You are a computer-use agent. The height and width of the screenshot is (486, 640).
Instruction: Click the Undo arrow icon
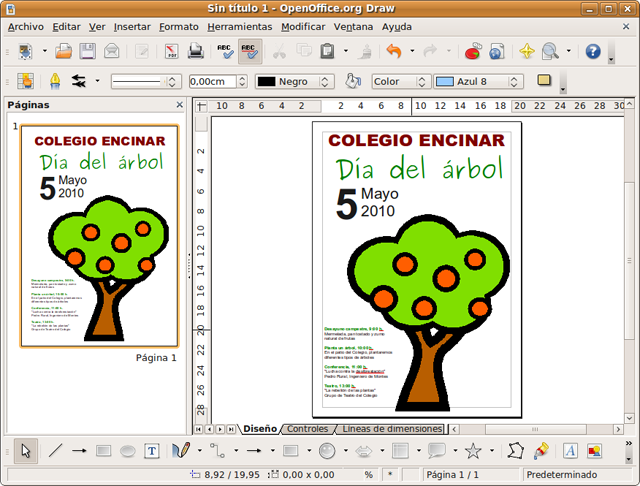pos(393,50)
